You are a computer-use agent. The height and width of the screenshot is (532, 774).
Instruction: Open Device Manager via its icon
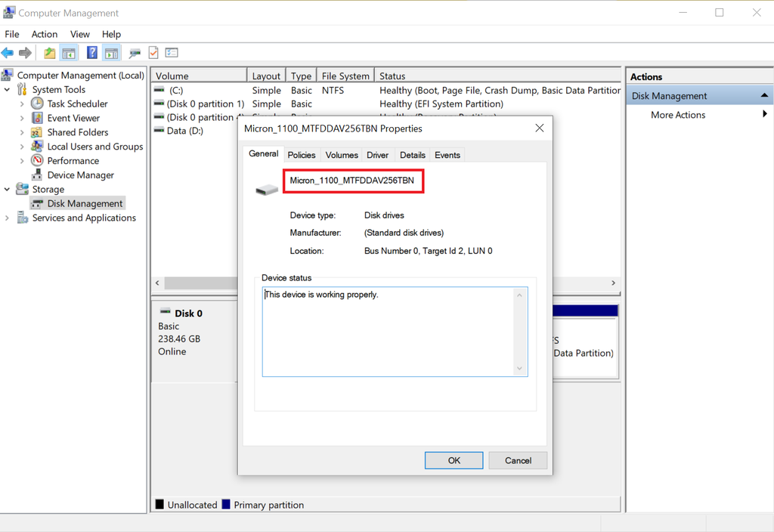(x=37, y=175)
